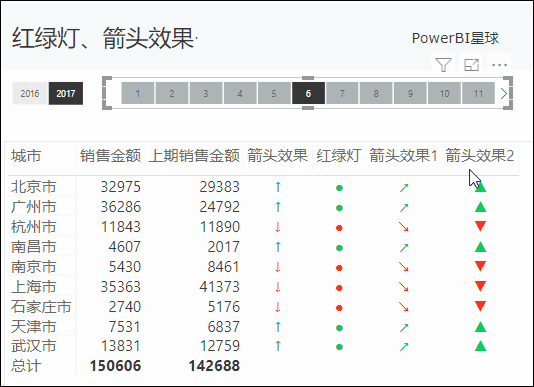The width and height of the screenshot is (534, 387).
Task: Click sales value 4607 for 南昌市
Action: [124, 247]
